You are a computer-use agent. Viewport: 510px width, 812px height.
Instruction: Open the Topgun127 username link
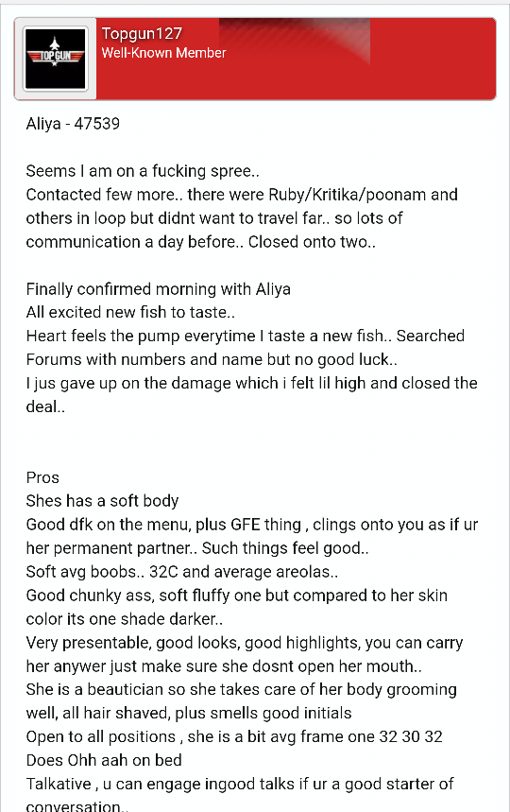point(142,34)
